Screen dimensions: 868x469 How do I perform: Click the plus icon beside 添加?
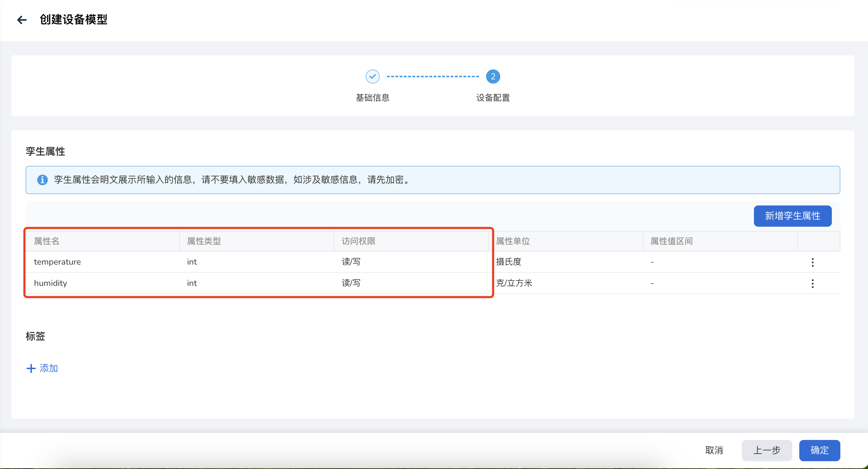(31, 368)
